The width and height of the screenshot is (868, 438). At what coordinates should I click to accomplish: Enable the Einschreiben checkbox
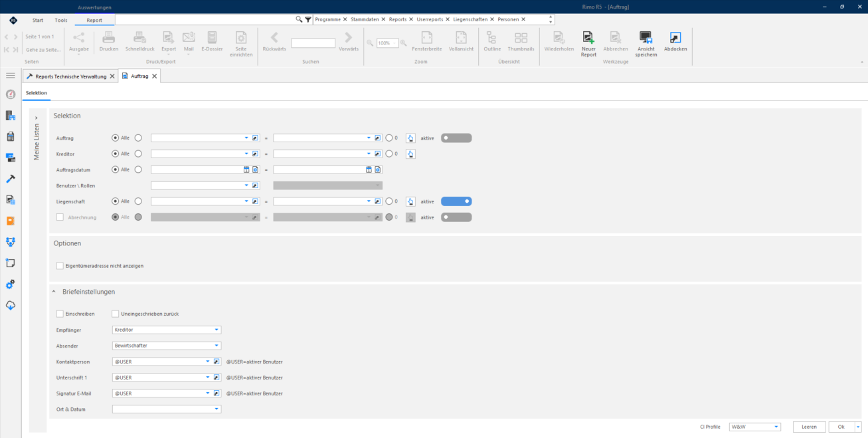point(60,314)
